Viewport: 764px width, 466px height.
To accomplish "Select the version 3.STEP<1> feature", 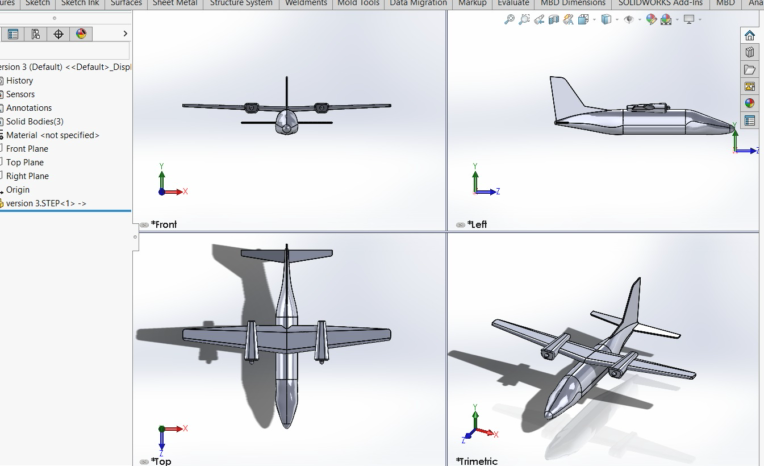I will click(46, 203).
